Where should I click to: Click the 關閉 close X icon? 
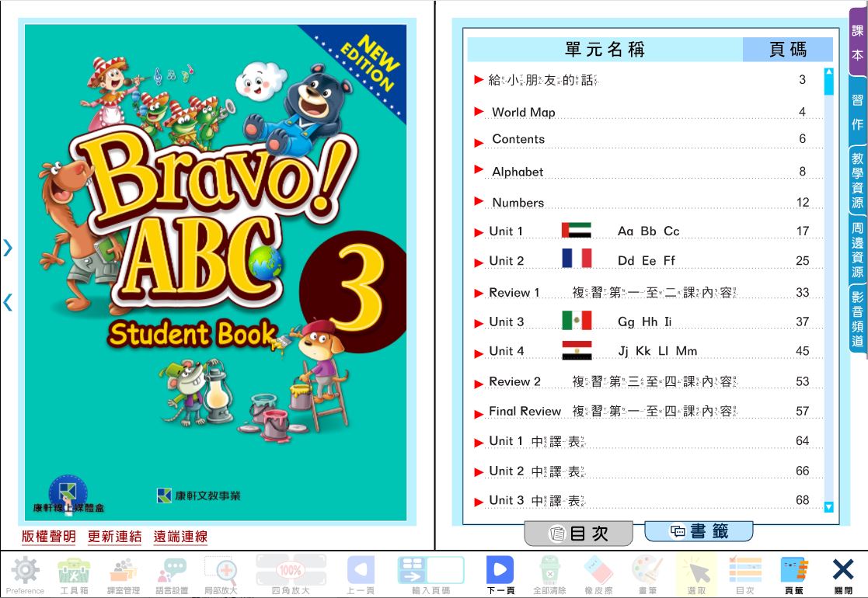(843, 575)
